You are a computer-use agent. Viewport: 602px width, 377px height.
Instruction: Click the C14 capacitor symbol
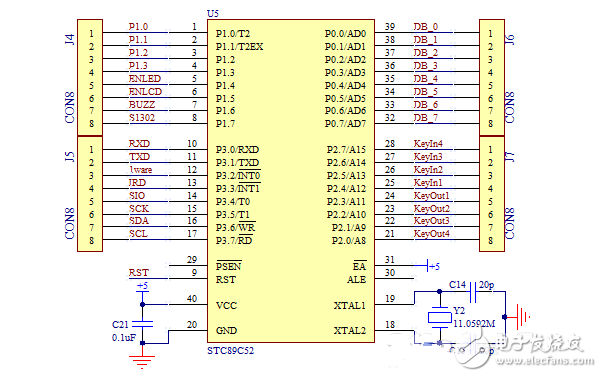click(473, 291)
